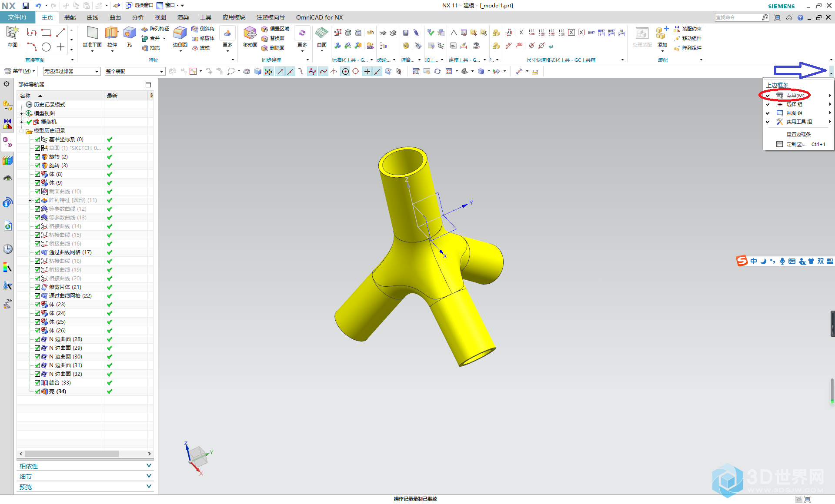Expand the 细节 panel
The width and height of the screenshot is (835, 504).
85,476
